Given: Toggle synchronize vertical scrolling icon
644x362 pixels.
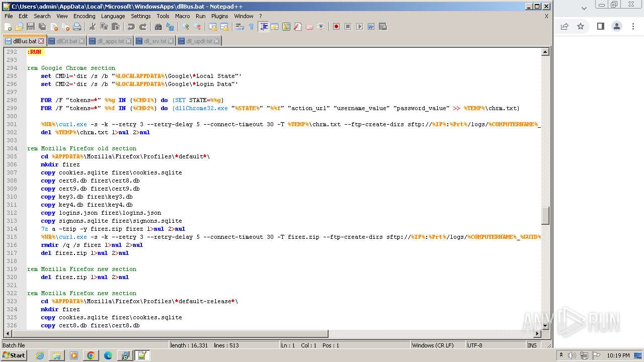Looking at the screenshot, I should click(x=213, y=27).
